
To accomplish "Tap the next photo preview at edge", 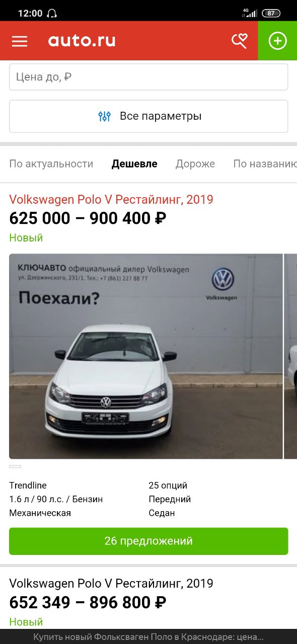I will click(290, 356).
